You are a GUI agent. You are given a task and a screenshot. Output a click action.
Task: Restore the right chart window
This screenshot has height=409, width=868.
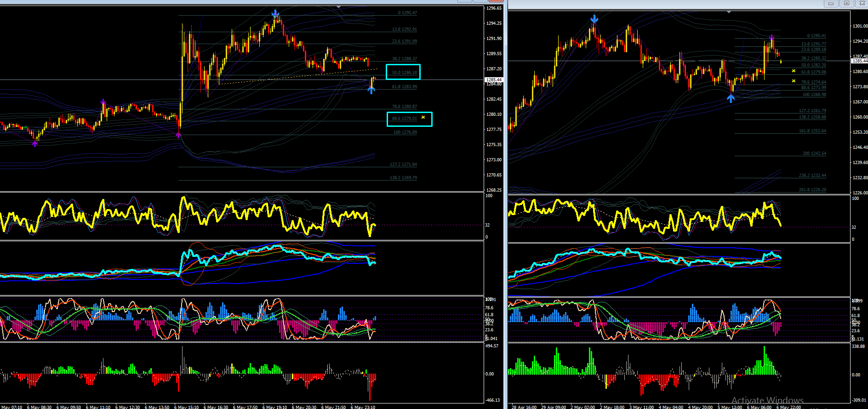pyautogui.click(x=846, y=3)
